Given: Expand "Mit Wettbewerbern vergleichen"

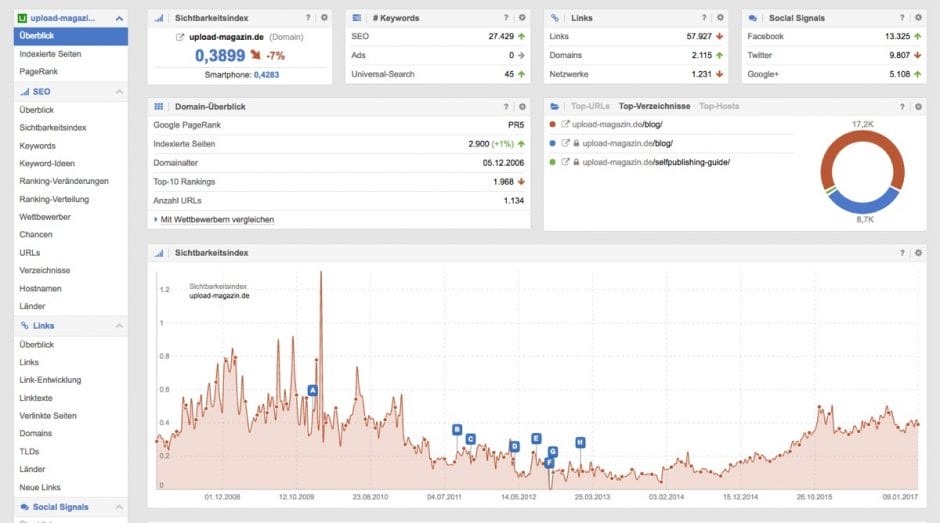Looking at the screenshot, I should (214, 219).
